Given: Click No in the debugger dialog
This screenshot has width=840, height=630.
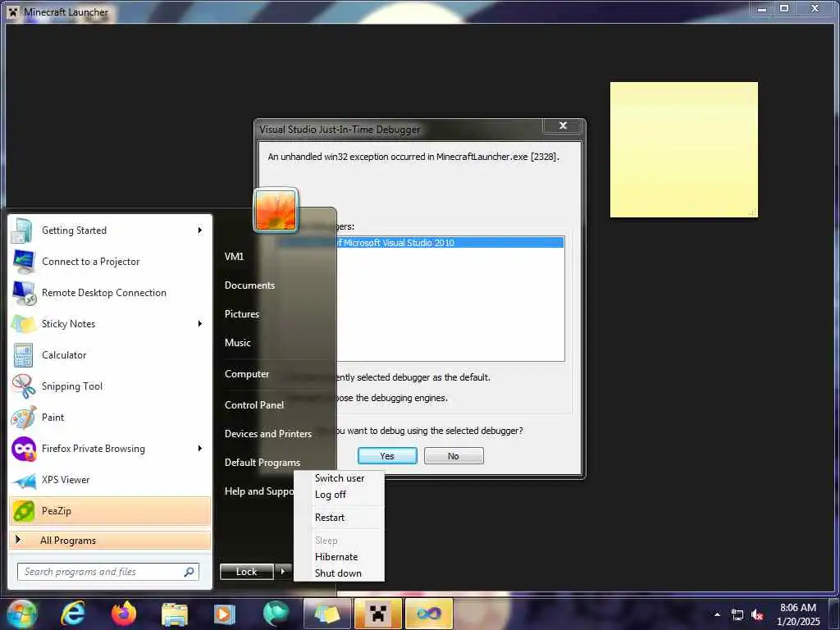Looking at the screenshot, I should (453, 456).
